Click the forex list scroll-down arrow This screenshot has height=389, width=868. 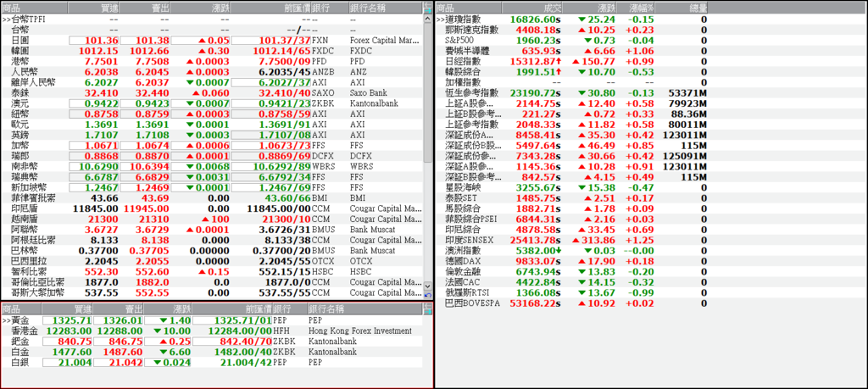pos(428,286)
